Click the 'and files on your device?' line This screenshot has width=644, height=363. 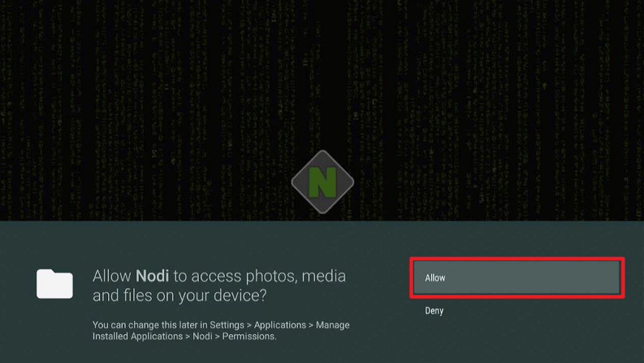coord(179,295)
